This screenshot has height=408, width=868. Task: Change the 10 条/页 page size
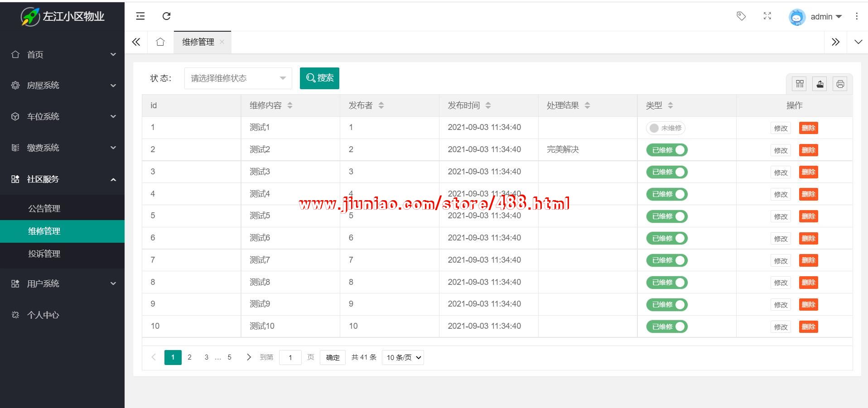point(403,357)
